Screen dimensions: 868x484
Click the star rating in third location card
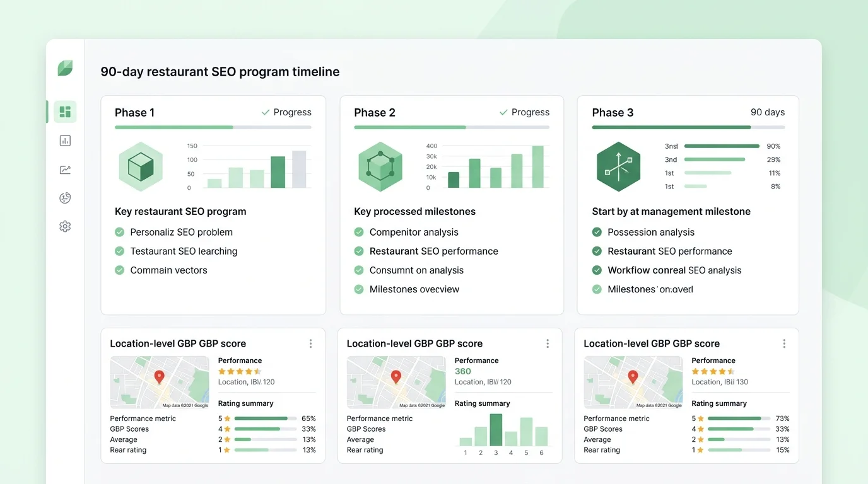tap(713, 371)
